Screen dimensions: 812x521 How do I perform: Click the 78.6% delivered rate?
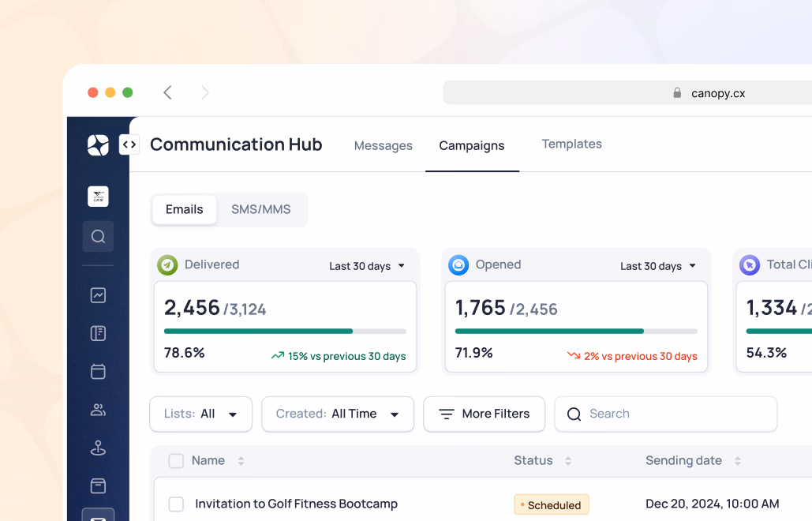(x=185, y=353)
